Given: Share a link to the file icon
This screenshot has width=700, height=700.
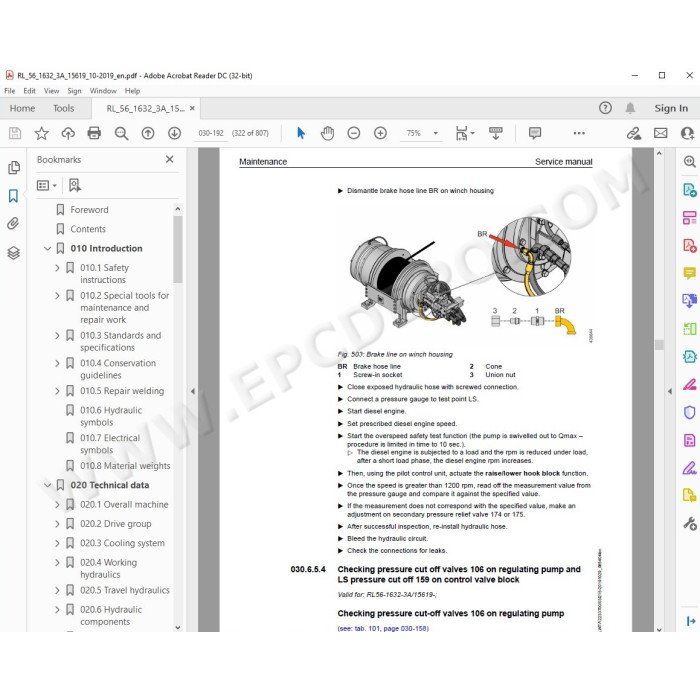Looking at the screenshot, I should (x=633, y=133).
